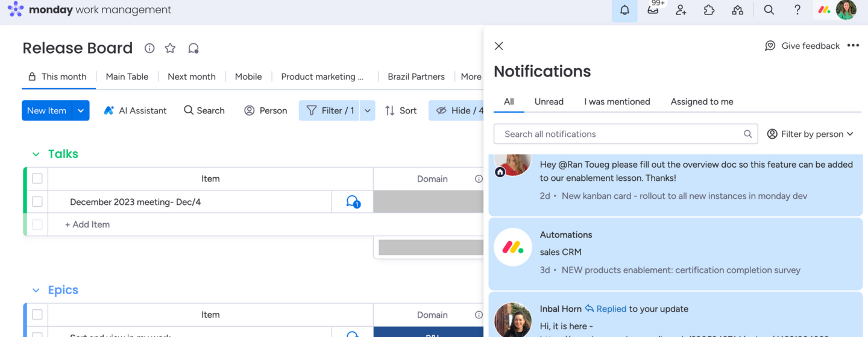Viewport: 868px width, 337px height.
Task: Click the Talks group title
Action: click(63, 154)
